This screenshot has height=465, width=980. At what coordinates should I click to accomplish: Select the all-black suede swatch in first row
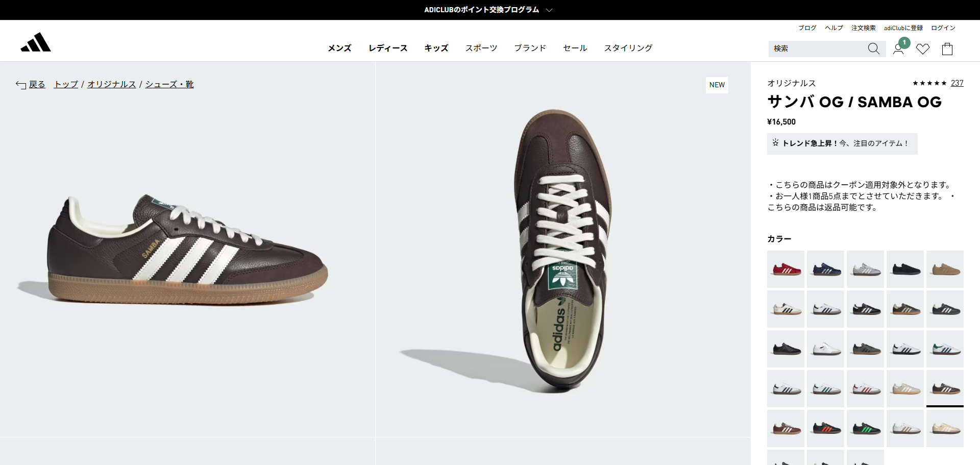905,269
